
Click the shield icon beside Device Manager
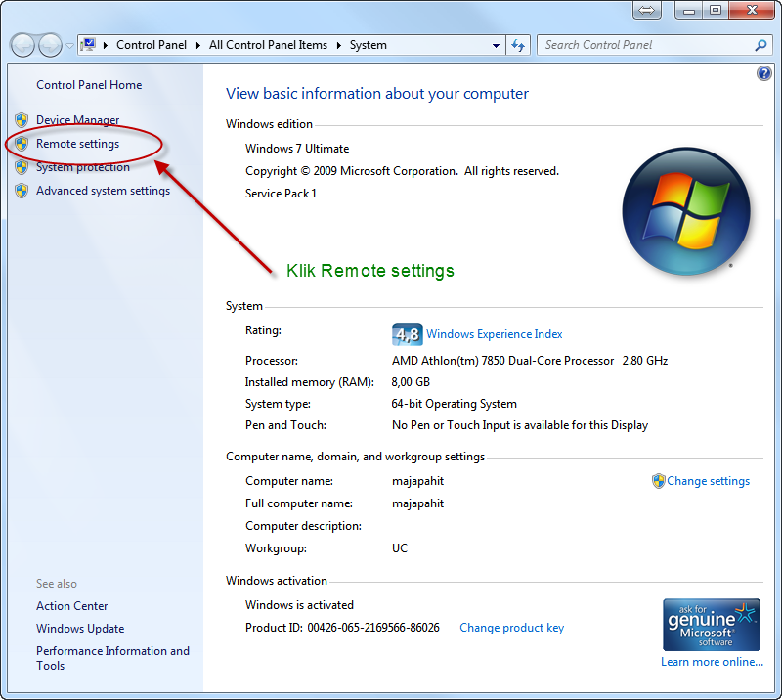tap(21, 119)
